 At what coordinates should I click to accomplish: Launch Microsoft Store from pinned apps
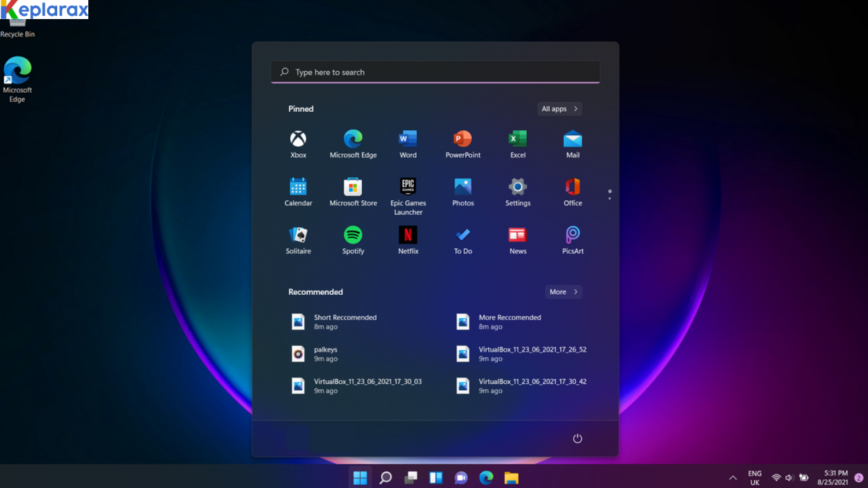tap(353, 193)
